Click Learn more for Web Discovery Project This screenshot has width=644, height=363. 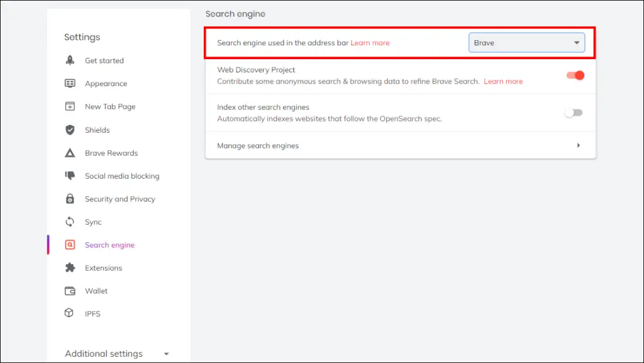point(503,81)
